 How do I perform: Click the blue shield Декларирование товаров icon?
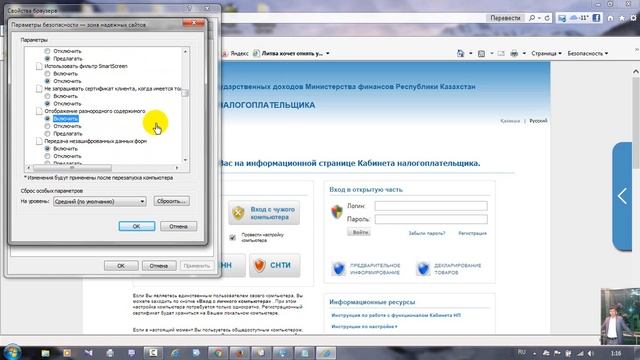pyautogui.click(x=423, y=269)
